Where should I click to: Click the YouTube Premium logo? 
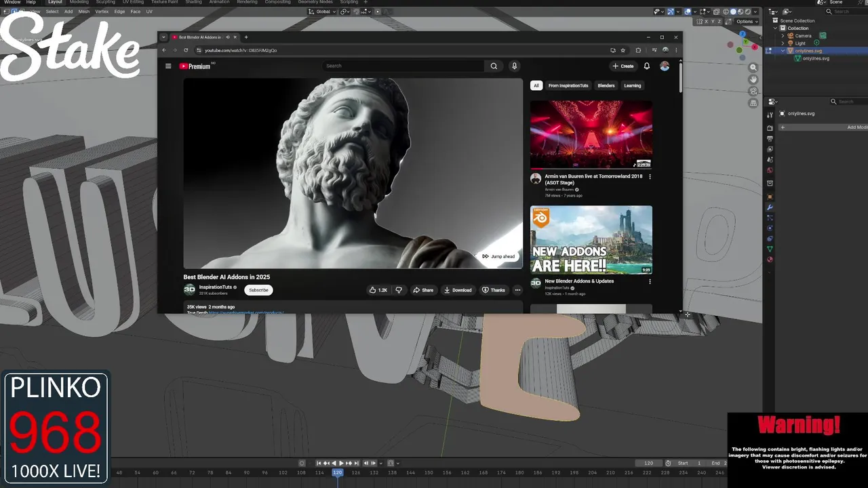pos(196,66)
